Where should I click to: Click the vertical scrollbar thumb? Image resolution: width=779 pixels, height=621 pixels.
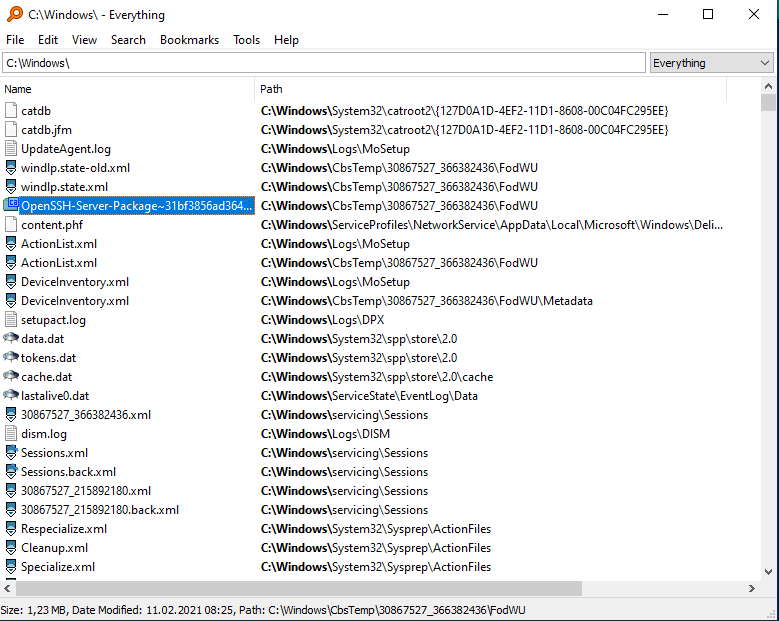coord(768,102)
